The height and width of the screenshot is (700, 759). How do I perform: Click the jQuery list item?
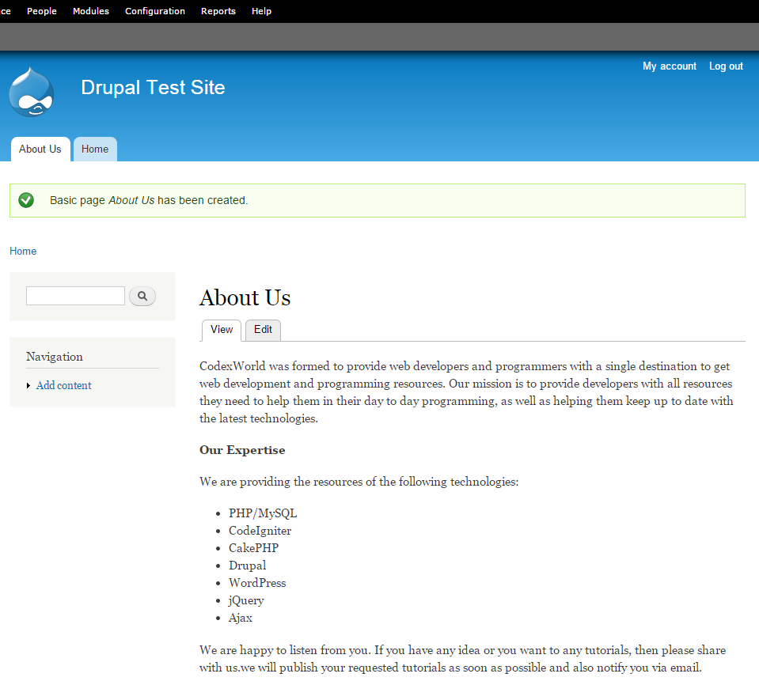246,600
